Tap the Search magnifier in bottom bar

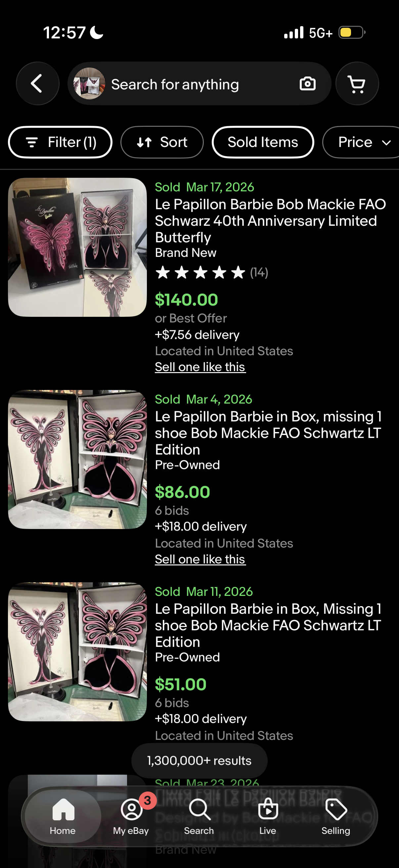point(199,816)
